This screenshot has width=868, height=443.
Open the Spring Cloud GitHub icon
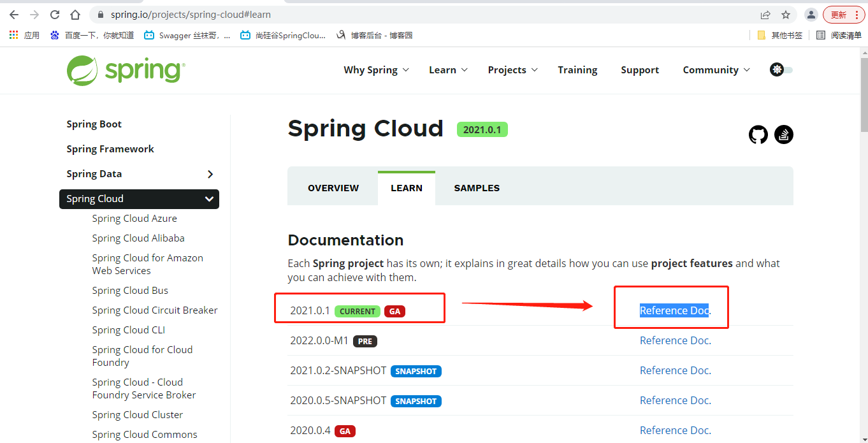(x=758, y=134)
